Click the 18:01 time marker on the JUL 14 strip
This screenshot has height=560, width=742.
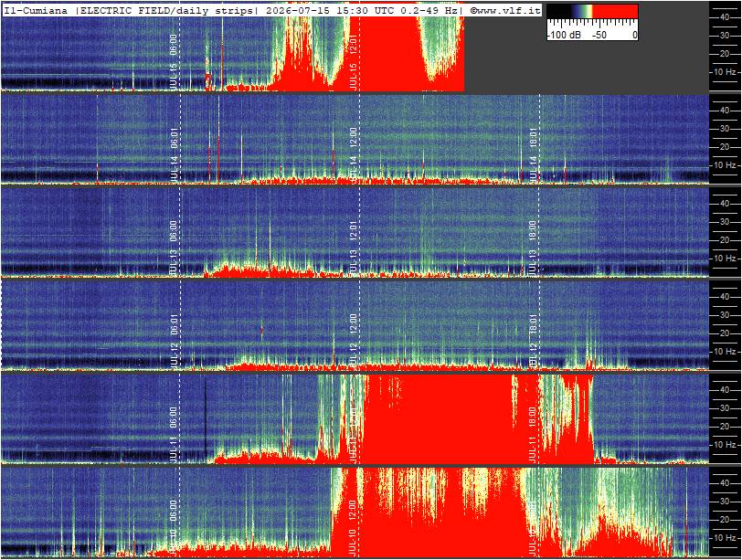pos(533,137)
